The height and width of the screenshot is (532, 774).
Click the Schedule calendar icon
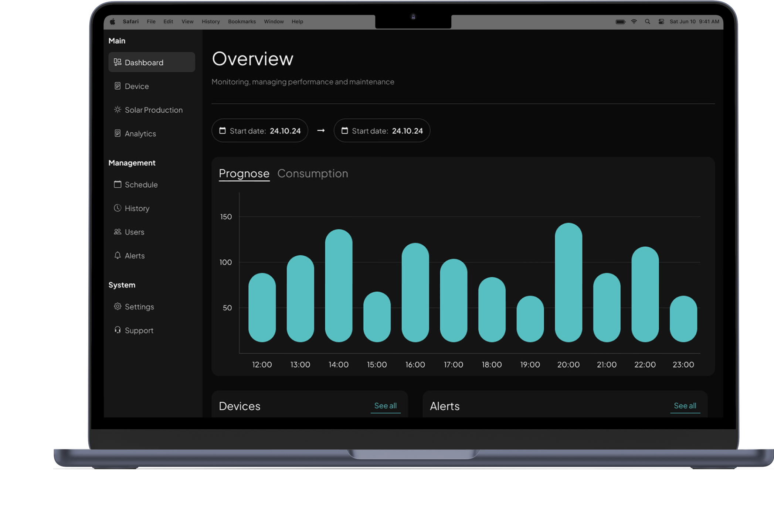(117, 184)
